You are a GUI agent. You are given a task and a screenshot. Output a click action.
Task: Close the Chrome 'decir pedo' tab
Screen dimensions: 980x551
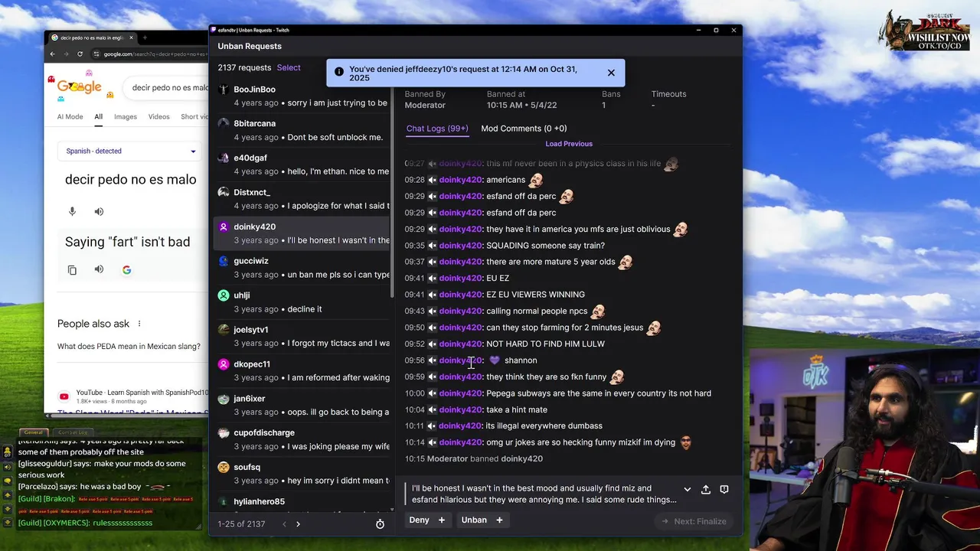click(x=131, y=37)
